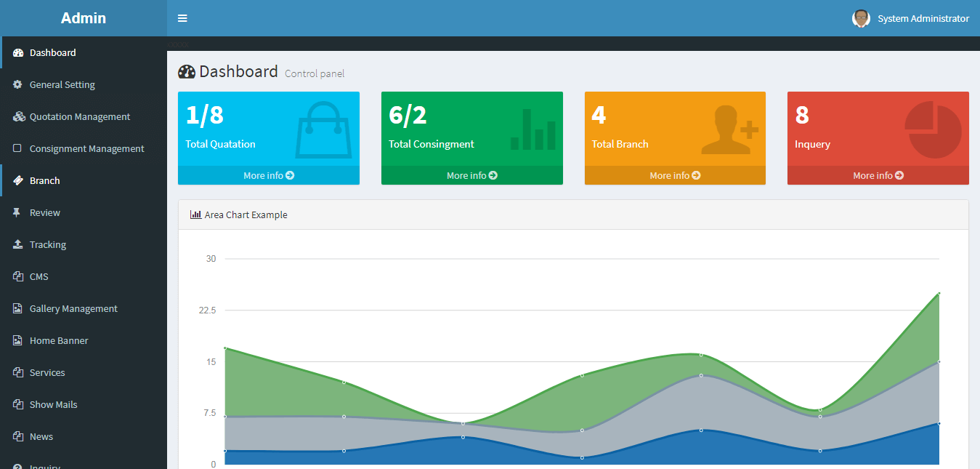Click the pie chart icon in Inquery card

click(x=933, y=129)
